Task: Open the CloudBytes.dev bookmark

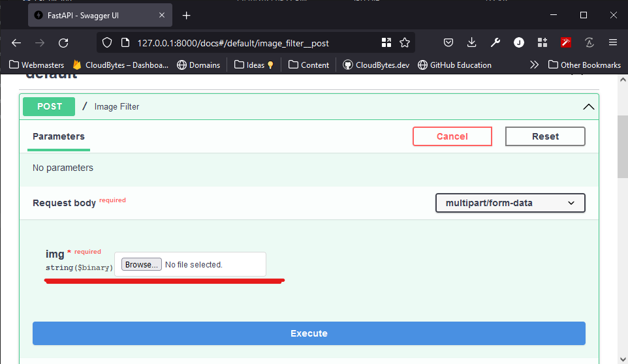Action: pos(376,65)
